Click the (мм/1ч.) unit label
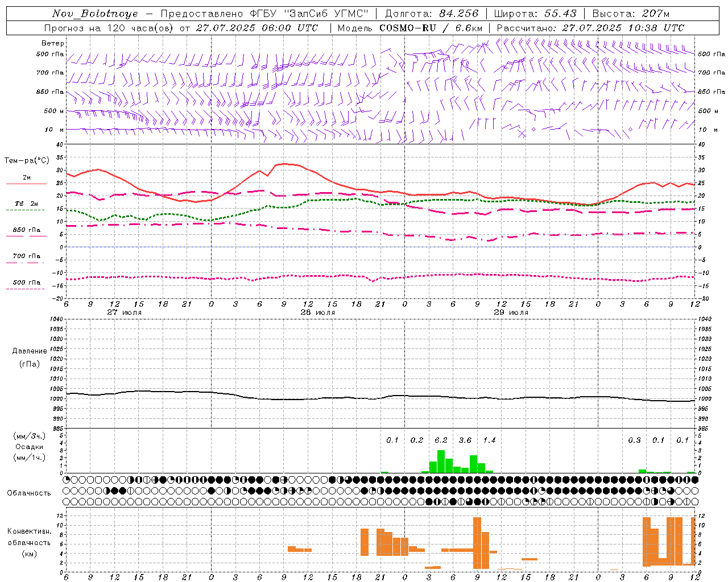This screenshot has height=582, width=728. [29, 458]
